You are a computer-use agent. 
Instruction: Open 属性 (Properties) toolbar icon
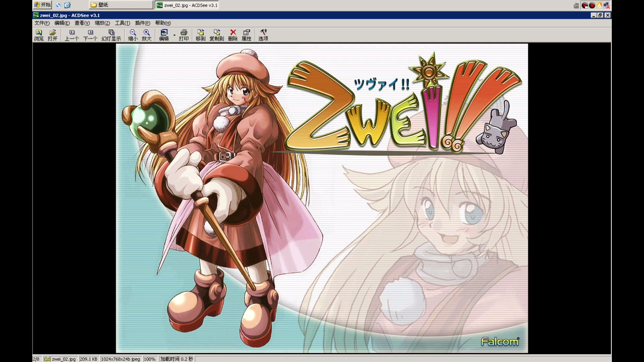pyautogui.click(x=247, y=35)
